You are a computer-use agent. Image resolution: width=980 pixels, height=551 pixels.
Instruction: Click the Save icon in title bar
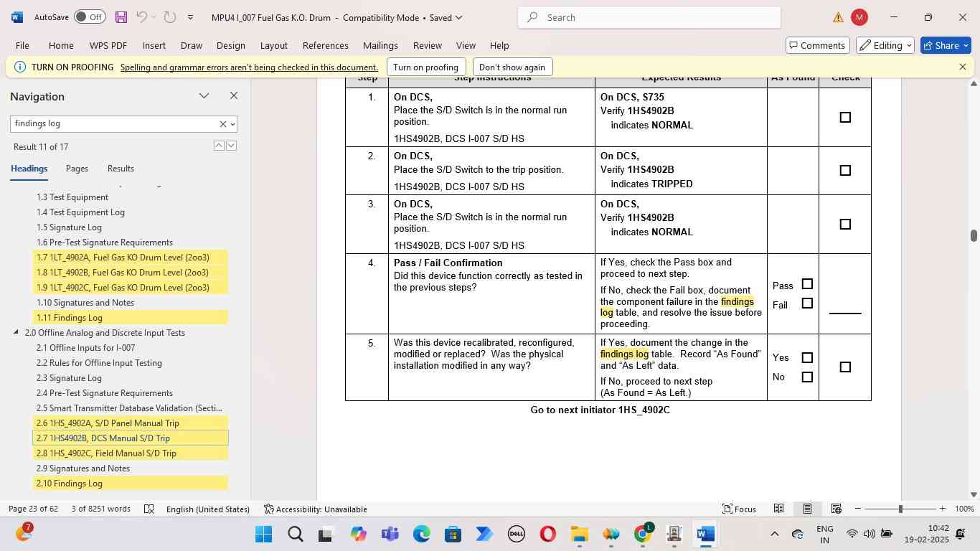click(x=121, y=17)
